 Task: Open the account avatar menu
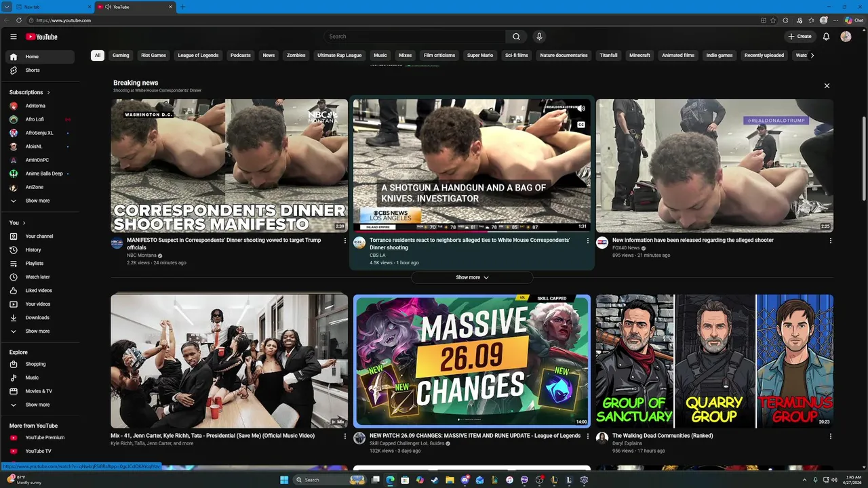[x=846, y=37]
